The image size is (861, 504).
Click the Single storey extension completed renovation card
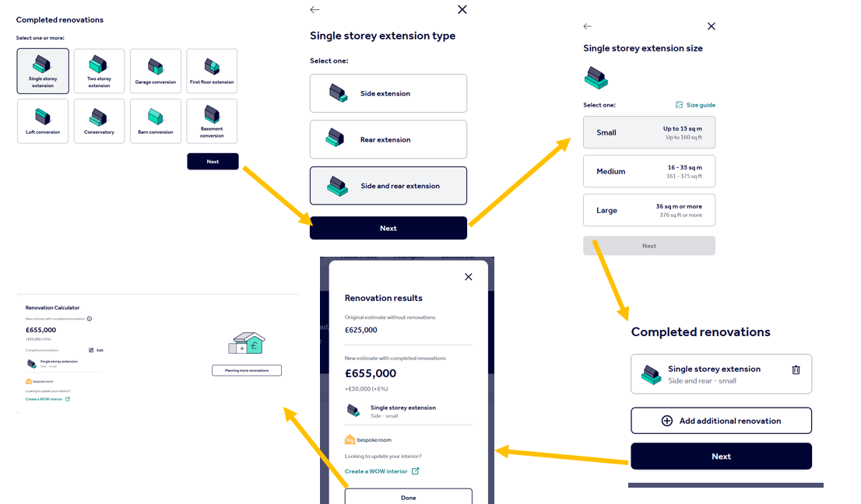pos(721,374)
